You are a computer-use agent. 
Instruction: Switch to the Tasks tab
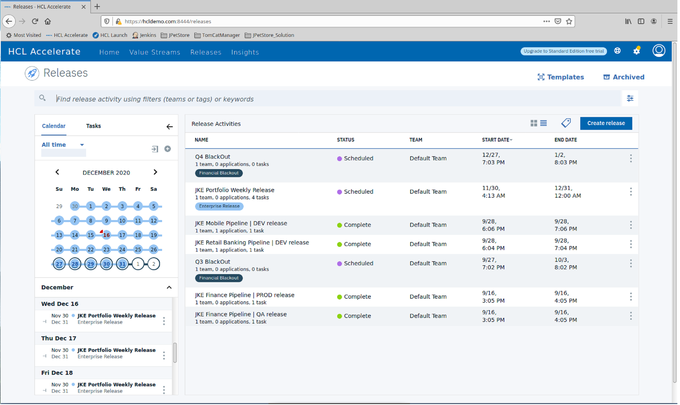[x=93, y=126]
